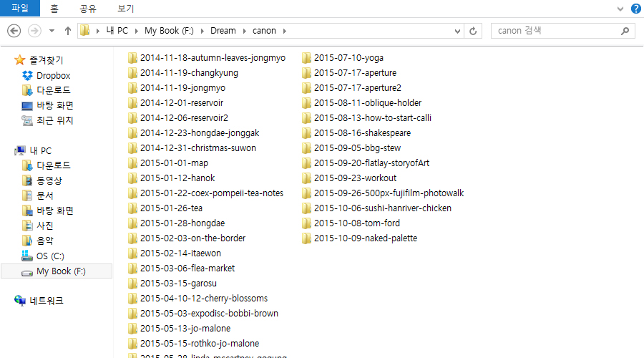Click the Refresh button beside address bar
Image resolution: width=644 pixels, height=358 pixels.
(473, 31)
